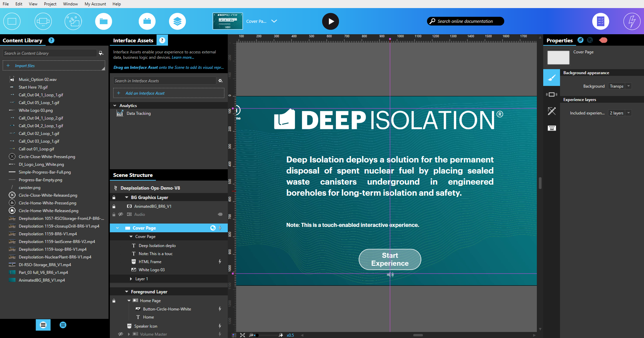
Task: Open the My Account menu
Action: point(95,4)
